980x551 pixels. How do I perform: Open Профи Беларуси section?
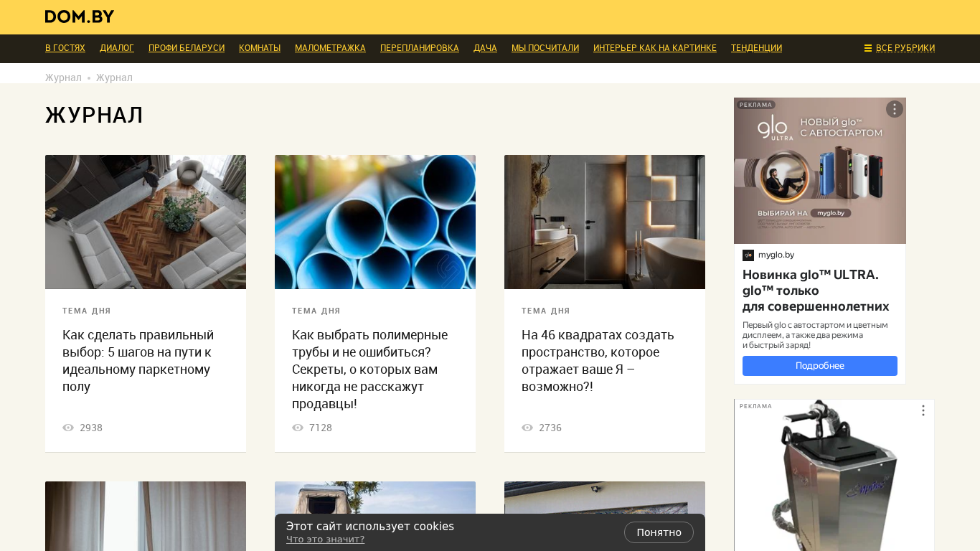(187, 48)
